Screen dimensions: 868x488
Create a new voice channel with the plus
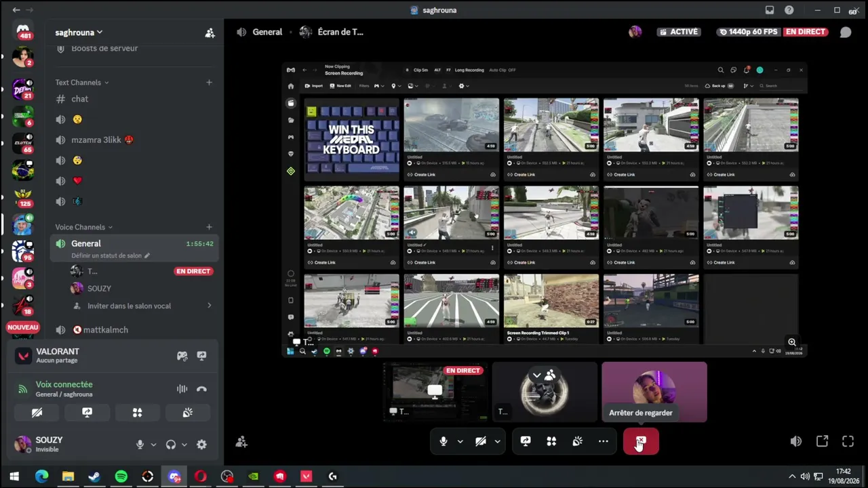click(x=209, y=227)
